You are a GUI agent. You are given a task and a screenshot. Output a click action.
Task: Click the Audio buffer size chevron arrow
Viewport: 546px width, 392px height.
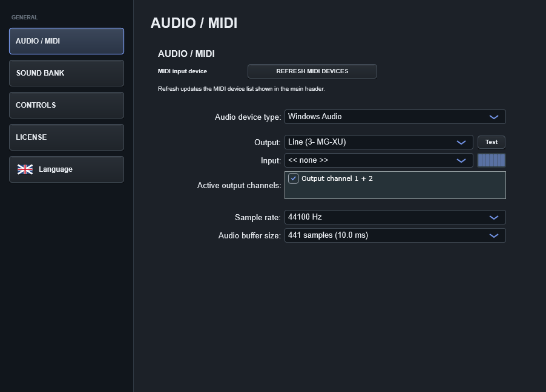(494, 236)
